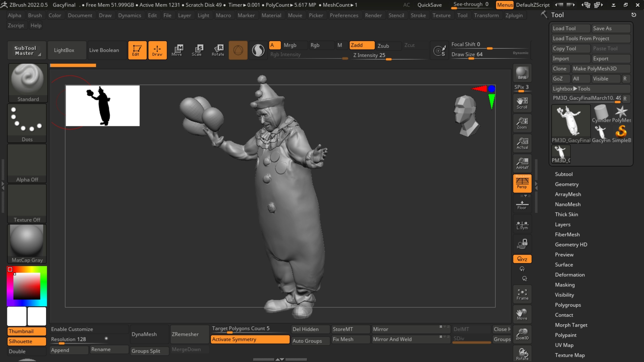Expand the Texture Map section

(570, 355)
